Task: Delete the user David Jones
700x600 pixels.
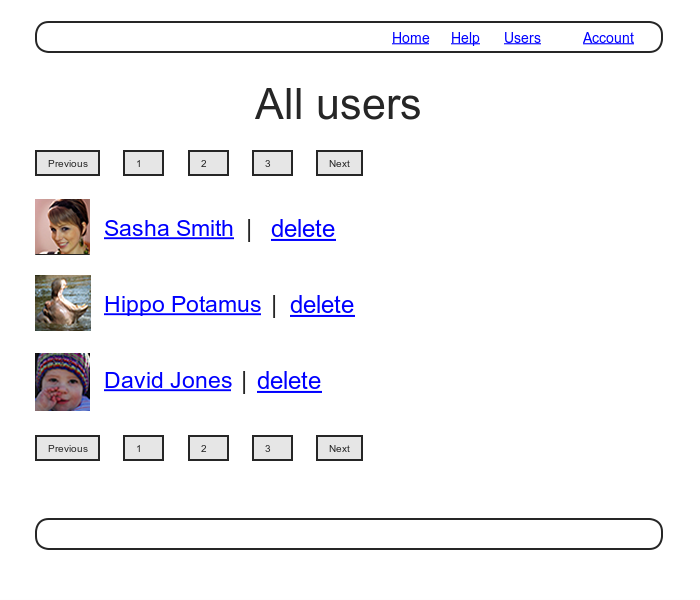Action: (x=289, y=381)
